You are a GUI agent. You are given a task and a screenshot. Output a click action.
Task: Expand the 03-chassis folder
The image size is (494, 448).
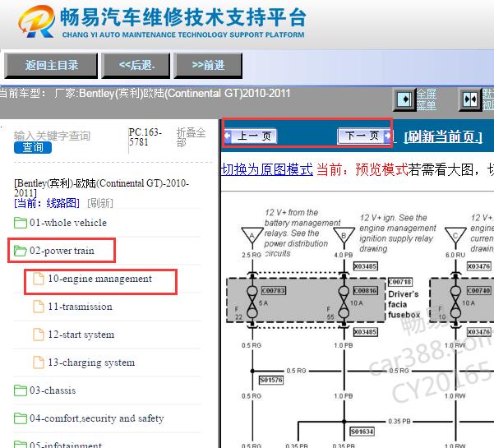(x=53, y=390)
